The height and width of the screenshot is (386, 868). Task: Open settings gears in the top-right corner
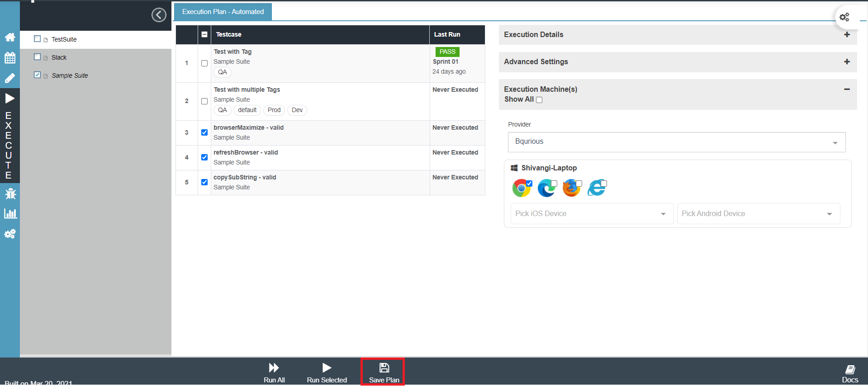click(x=844, y=17)
